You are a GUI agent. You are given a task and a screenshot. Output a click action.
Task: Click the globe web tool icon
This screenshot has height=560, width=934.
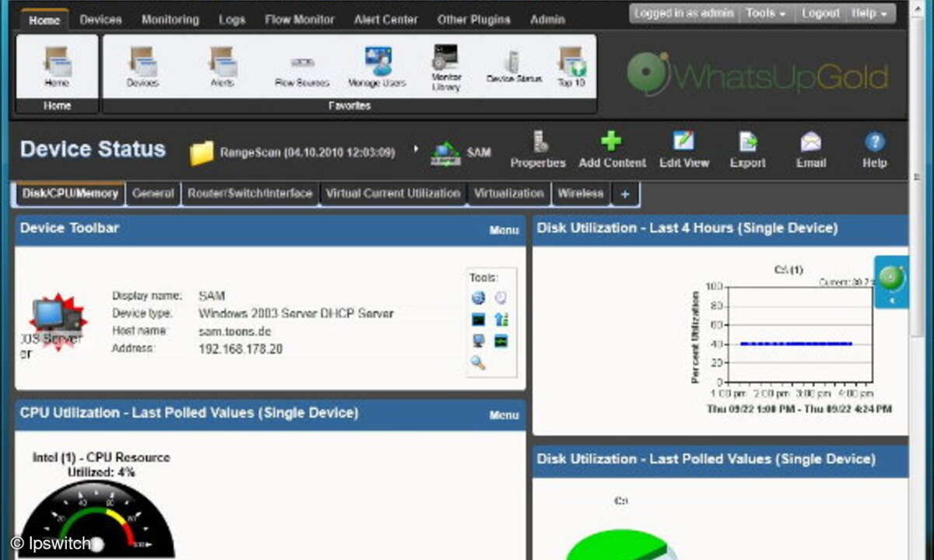tap(478, 297)
